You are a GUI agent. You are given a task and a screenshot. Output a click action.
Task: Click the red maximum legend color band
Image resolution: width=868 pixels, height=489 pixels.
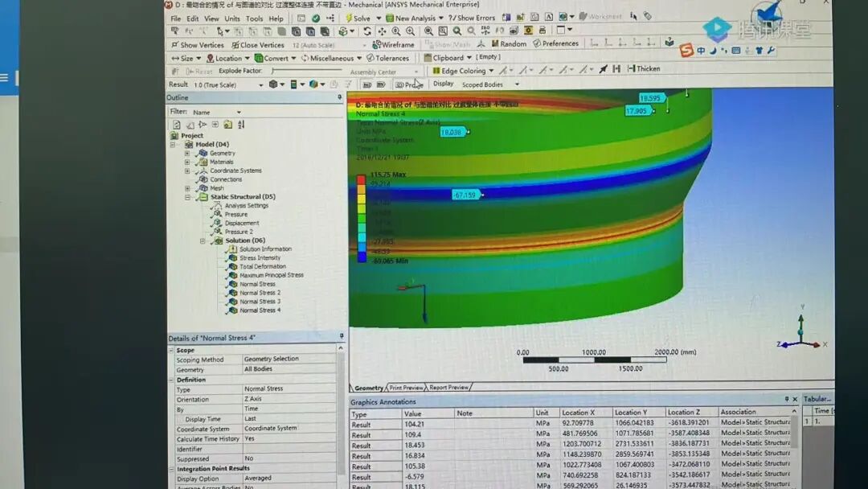pyautogui.click(x=362, y=180)
